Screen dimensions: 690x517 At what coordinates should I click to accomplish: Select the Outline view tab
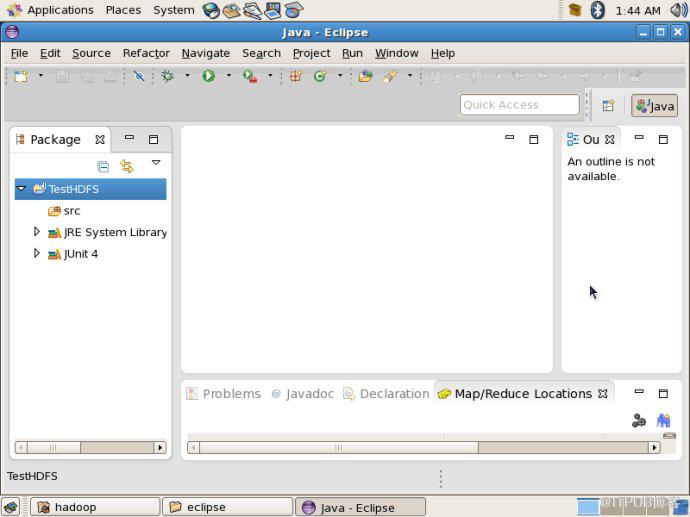click(591, 139)
